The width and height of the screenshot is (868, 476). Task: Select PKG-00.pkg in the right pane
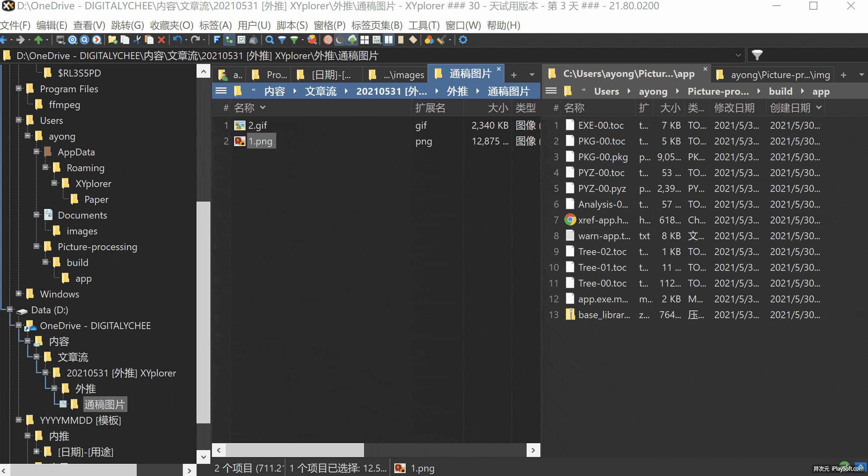[603, 157]
